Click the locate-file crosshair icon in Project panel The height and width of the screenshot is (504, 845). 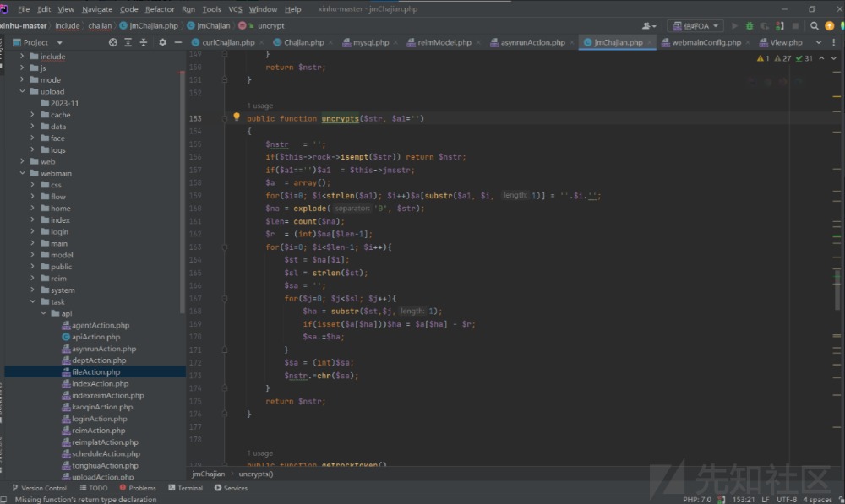pyautogui.click(x=112, y=42)
